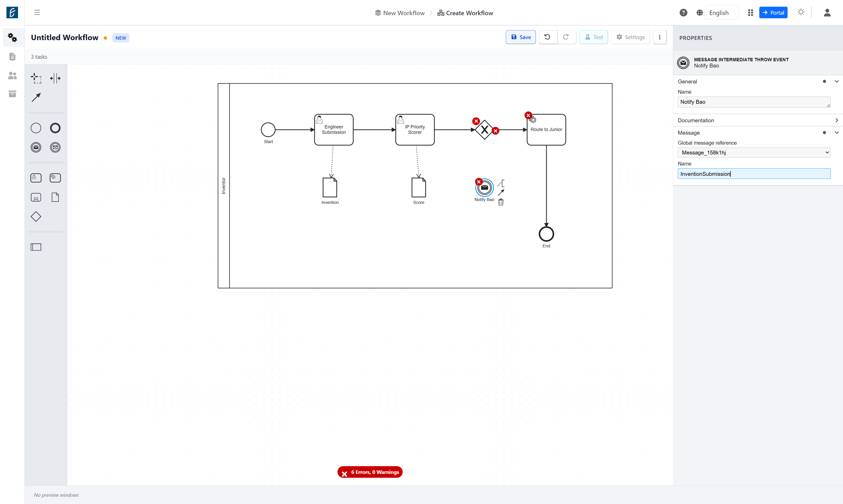Open the documents icon in left sidebar
Screen dimensions: 843x504
click(12, 56)
